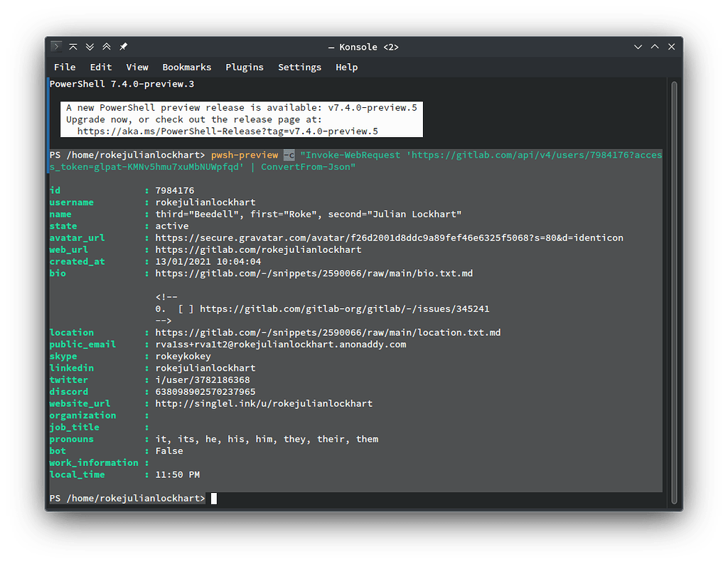728x564 pixels.
Task: Open the View menu
Action: (x=137, y=67)
